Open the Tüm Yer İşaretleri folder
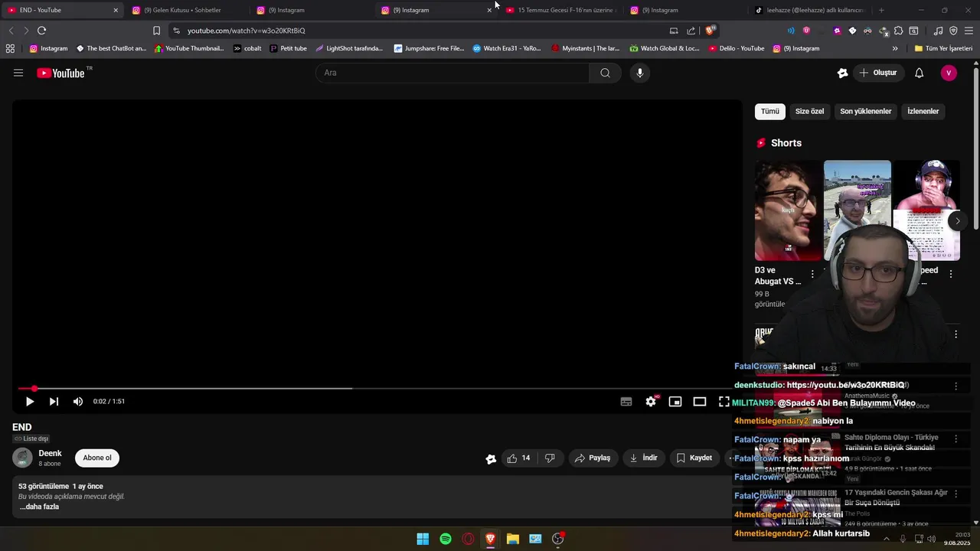Screen dimensions: 980x551 [x=943, y=48]
